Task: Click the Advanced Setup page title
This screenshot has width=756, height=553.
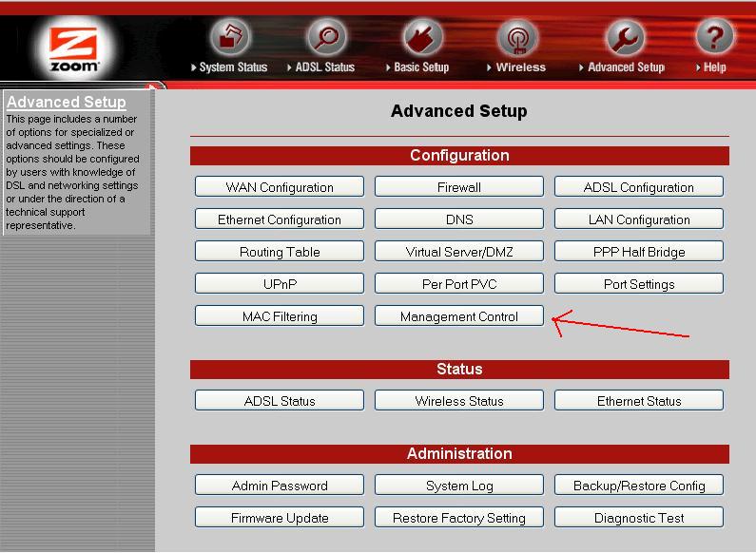Action: [x=459, y=111]
